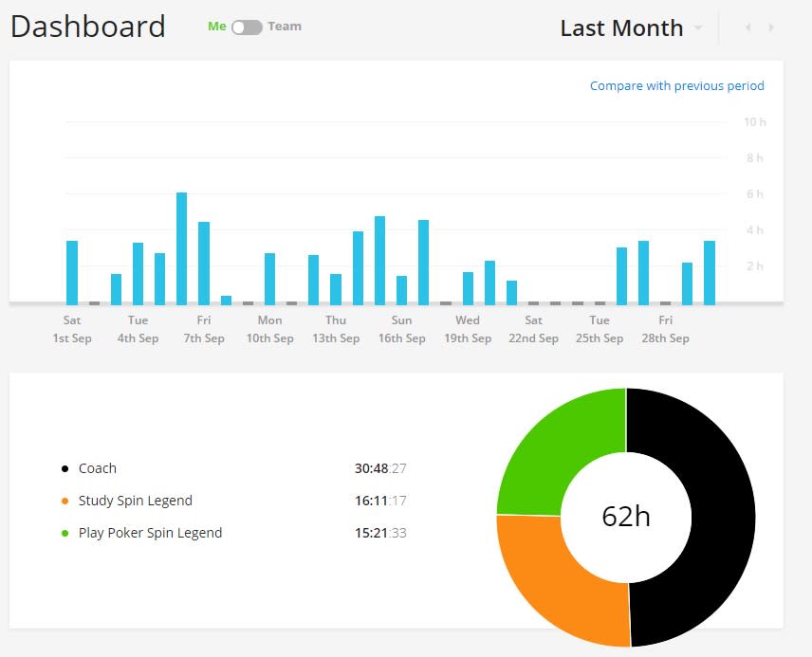Click the 62h total in donut center
Image resolution: width=812 pixels, height=657 pixels.
pyautogui.click(x=625, y=517)
